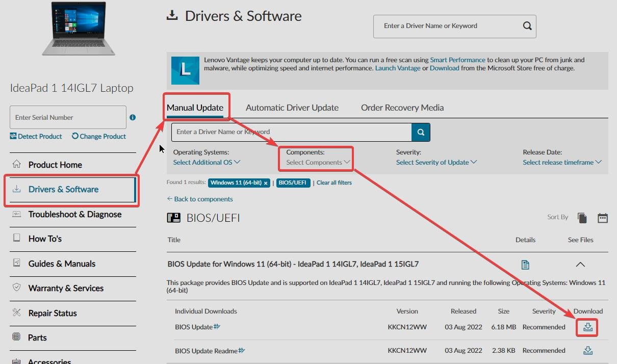Click the blue search button beside keyword field

click(x=421, y=132)
